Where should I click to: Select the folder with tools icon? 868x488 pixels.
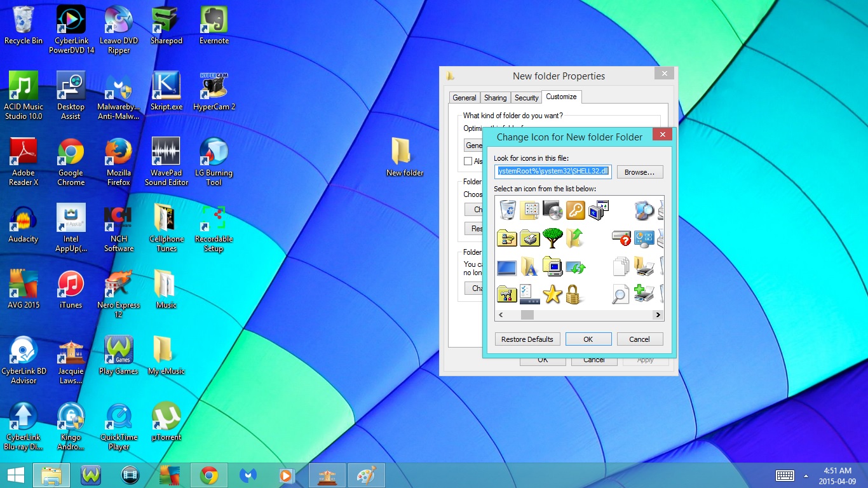tap(507, 294)
